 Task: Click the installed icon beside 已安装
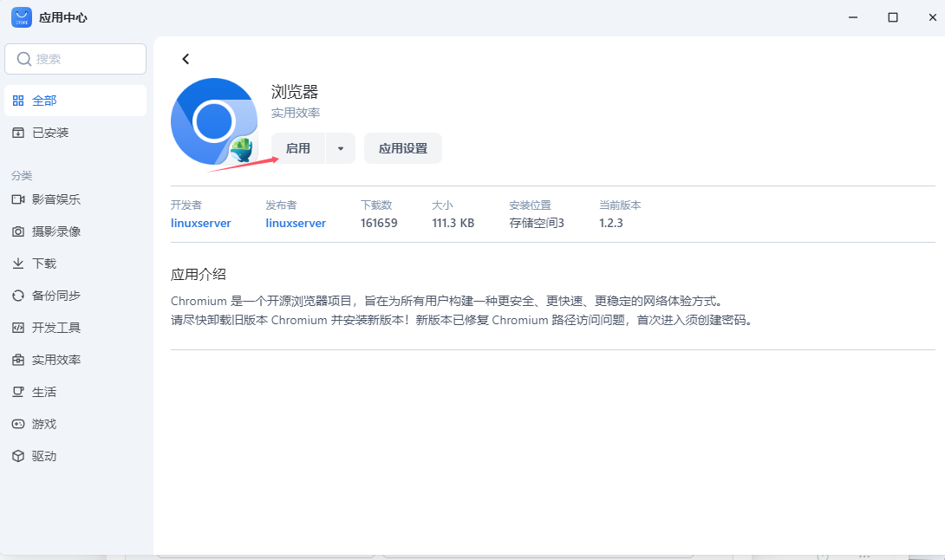18,133
